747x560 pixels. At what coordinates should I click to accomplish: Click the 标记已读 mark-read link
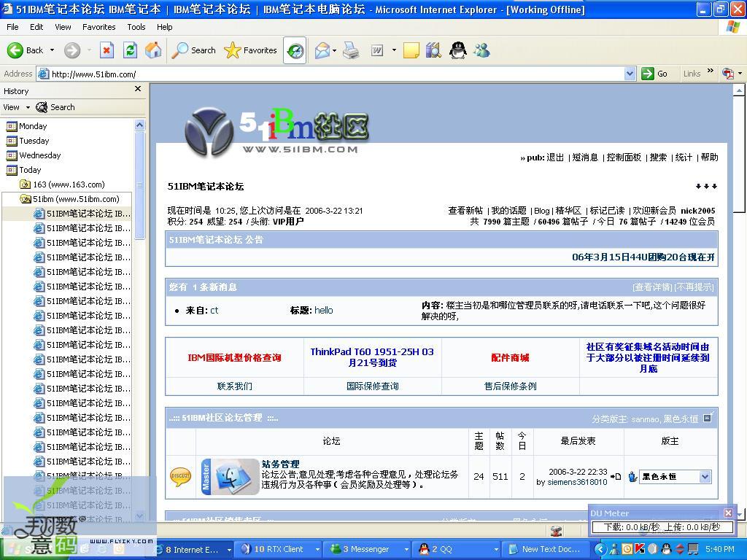(607, 211)
